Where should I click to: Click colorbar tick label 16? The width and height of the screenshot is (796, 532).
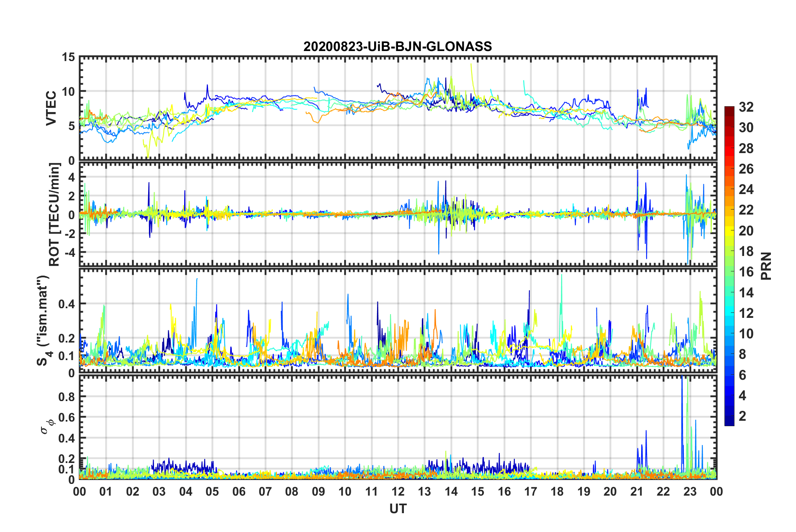pyautogui.click(x=746, y=272)
